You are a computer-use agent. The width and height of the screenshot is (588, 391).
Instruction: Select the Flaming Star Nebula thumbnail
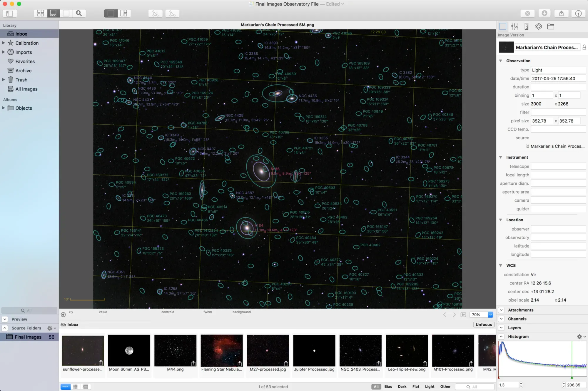(221, 350)
